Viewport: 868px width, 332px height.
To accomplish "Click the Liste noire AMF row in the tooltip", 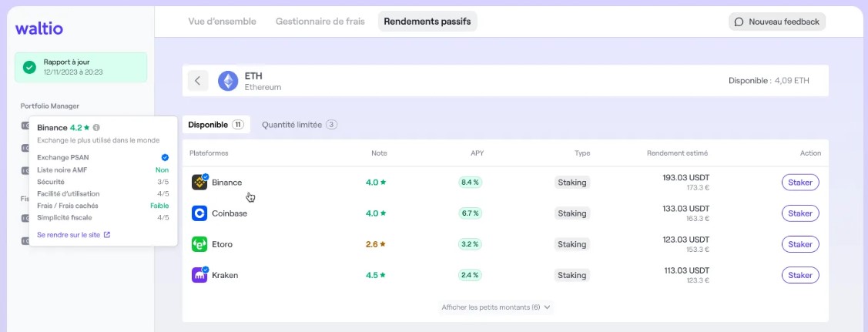I will pos(103,170).
